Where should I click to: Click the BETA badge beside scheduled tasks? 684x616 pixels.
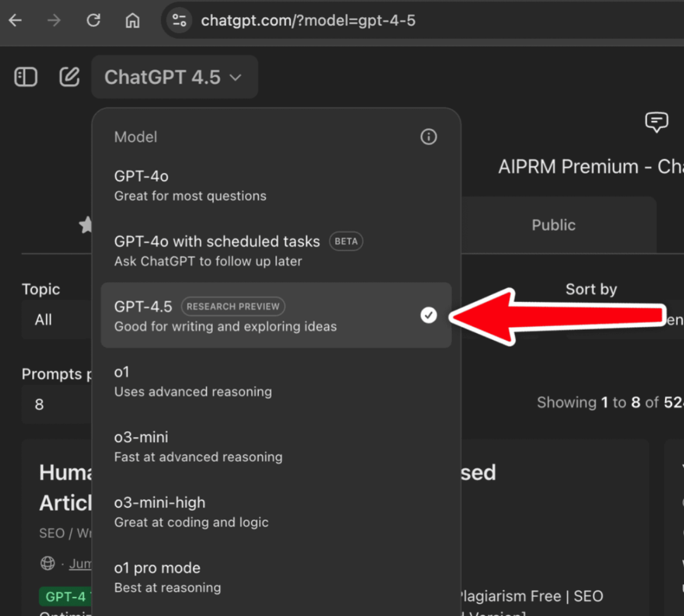click(346, 241)
